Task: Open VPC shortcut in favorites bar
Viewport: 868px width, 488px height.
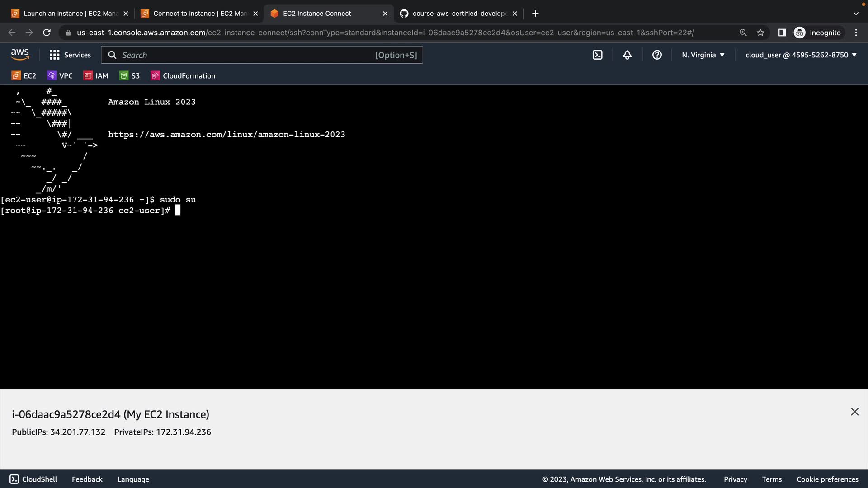Action: pyautogui.click(x=60, y=76)
